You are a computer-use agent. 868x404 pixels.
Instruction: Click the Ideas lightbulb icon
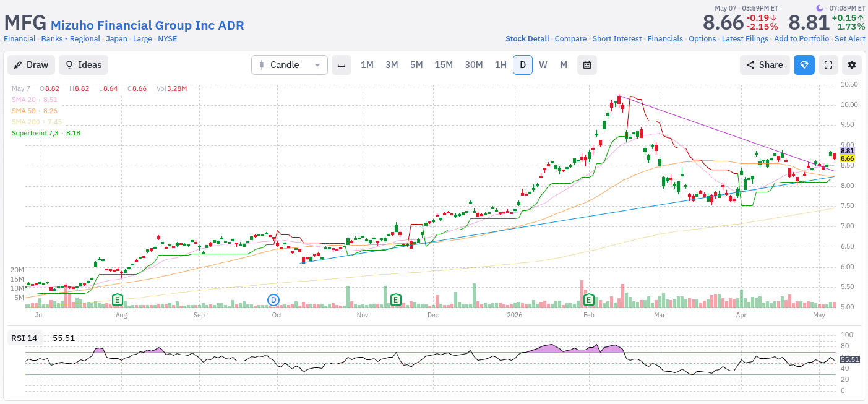(69, 65)
